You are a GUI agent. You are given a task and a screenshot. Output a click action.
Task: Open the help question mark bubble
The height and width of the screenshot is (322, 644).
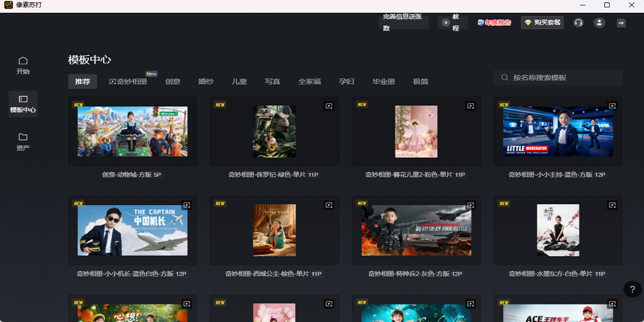pyautogui.click(x=632, y=290)
